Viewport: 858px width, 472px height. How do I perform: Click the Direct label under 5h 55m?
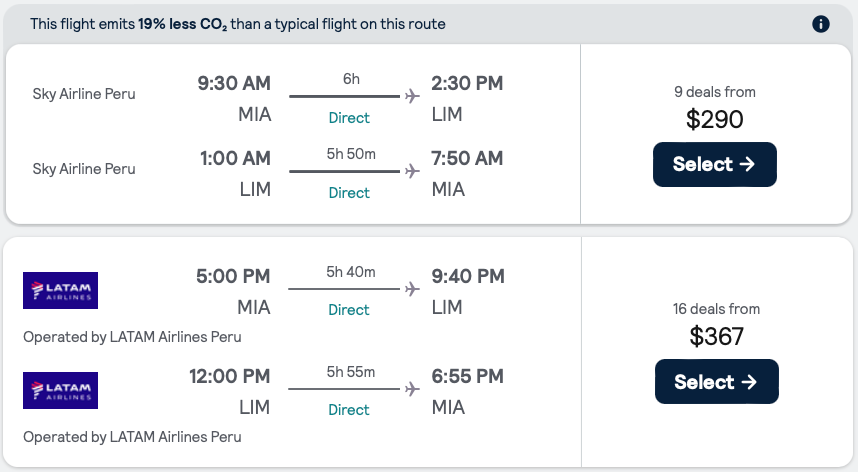tap(349, 410)
